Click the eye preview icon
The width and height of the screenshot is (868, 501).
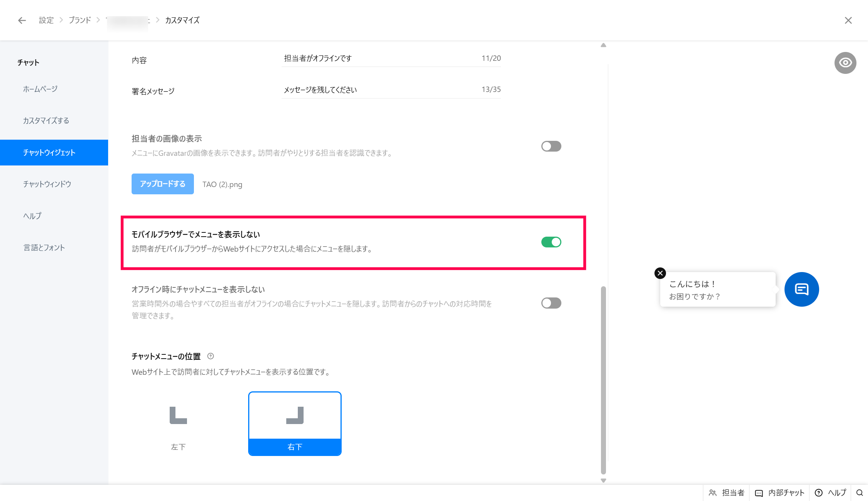845,63
